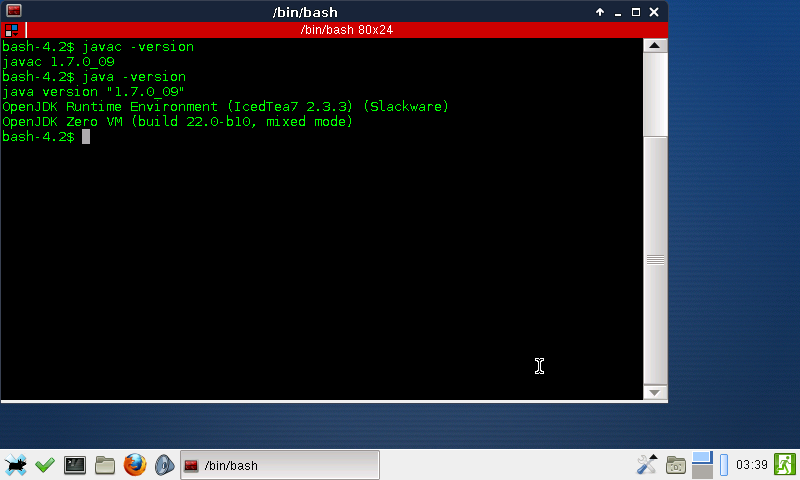Click the terminal group icon in red titlebar
800x480 pixels.
coord(11,30)
